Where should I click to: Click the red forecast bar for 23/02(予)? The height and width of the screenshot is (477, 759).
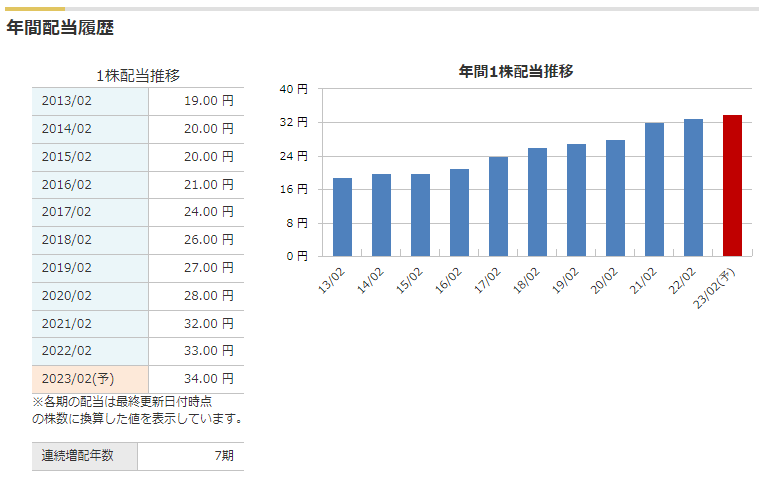tap(732, 185)
